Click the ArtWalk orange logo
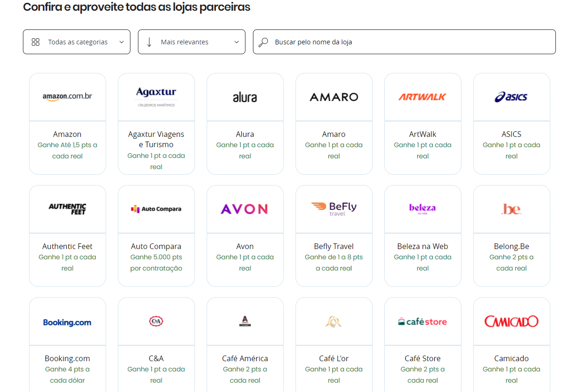 [x=423, y=97]
